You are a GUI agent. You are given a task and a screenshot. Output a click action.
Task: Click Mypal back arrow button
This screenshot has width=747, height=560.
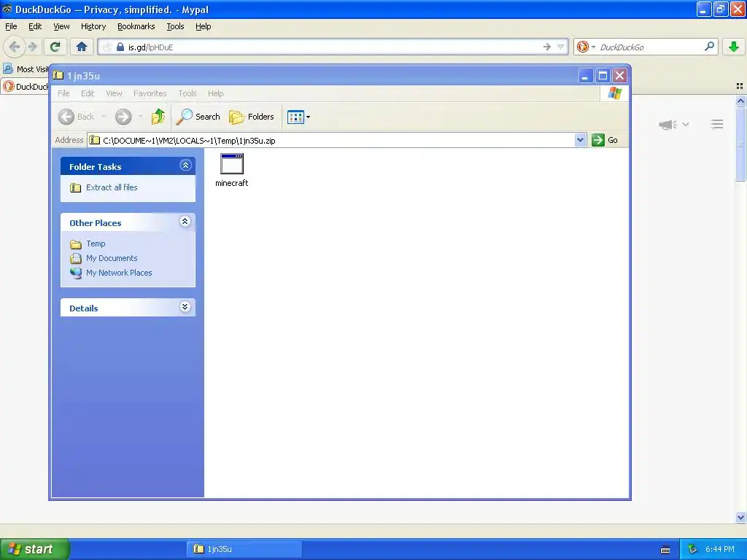click(15, 47)
